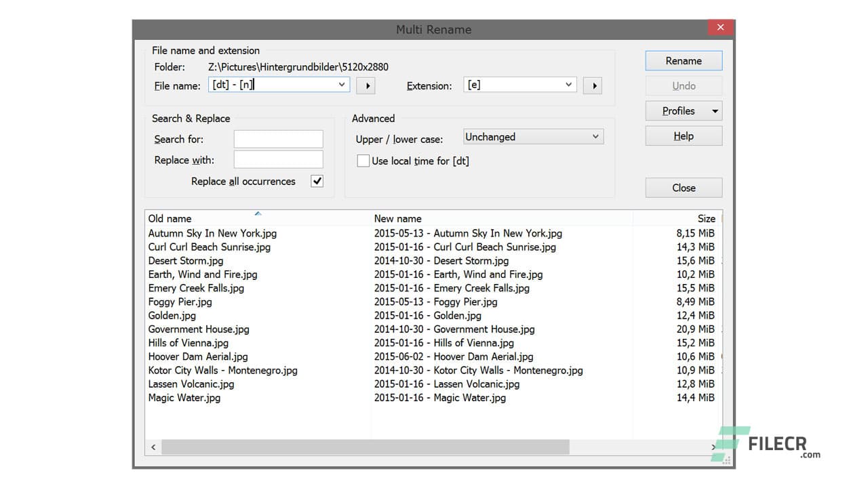Open the Extension placeholder insert menu

pos(592,84)
